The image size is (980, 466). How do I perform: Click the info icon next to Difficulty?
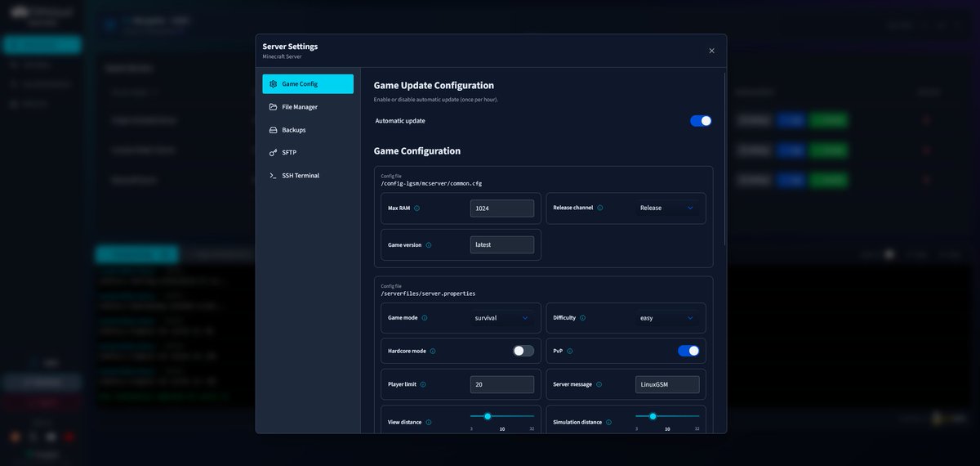click(x=582, y=318)
